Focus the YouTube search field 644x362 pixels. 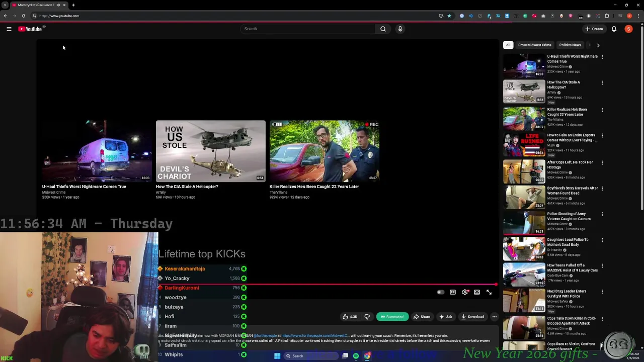308,29
